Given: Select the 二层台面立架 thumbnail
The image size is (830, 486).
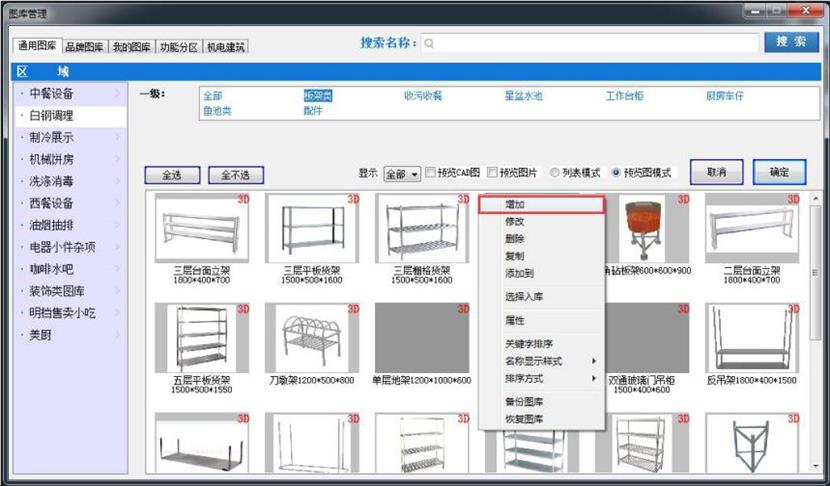Looking at the screenshot, I should coord(752,228).
